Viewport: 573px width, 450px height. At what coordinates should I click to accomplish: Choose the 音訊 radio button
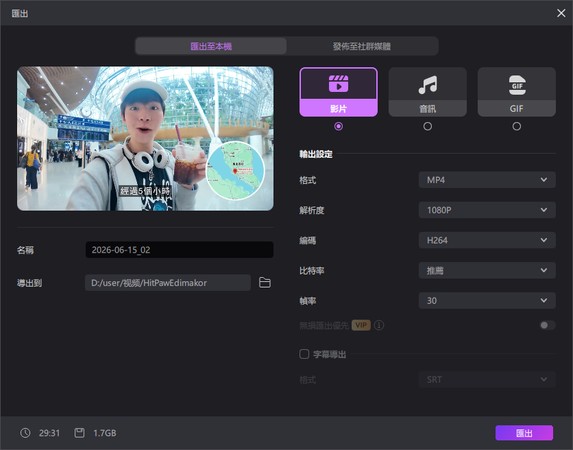tap(428, 126)
